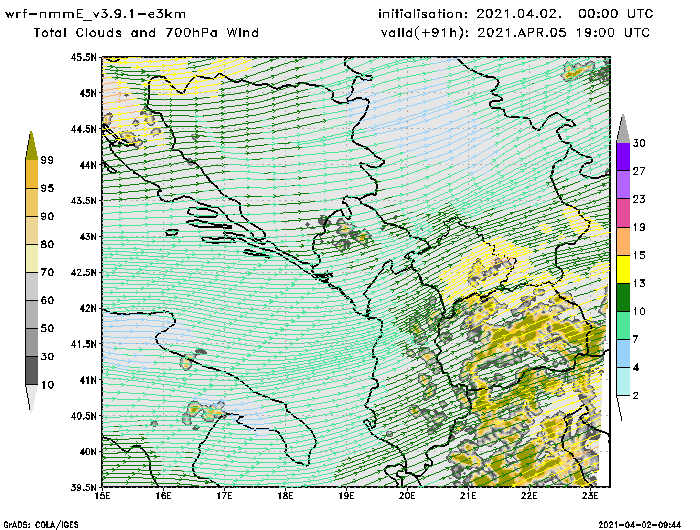Pick the pale yellow swatch between 70 and 80
Screen dimensions: 700x530
(x=32, y=259)
